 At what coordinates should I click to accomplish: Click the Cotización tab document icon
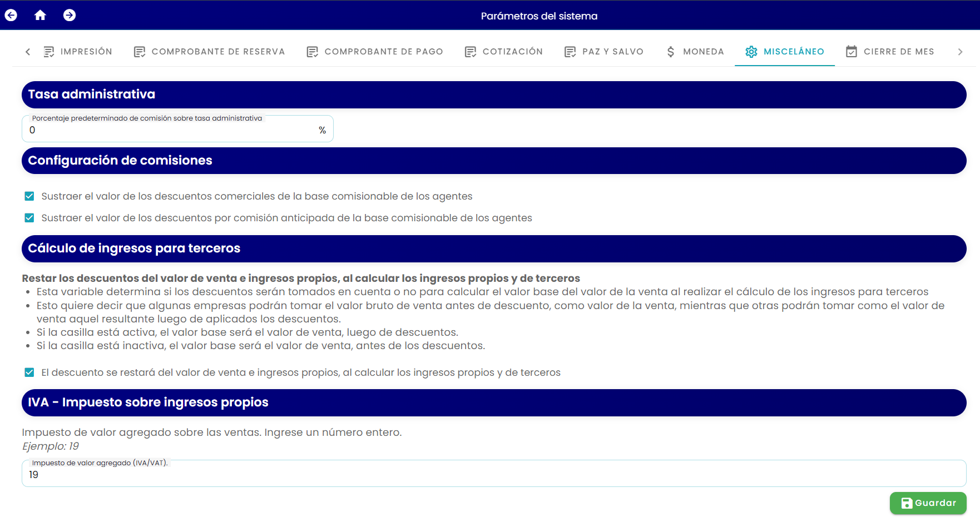tap(471, 52)
